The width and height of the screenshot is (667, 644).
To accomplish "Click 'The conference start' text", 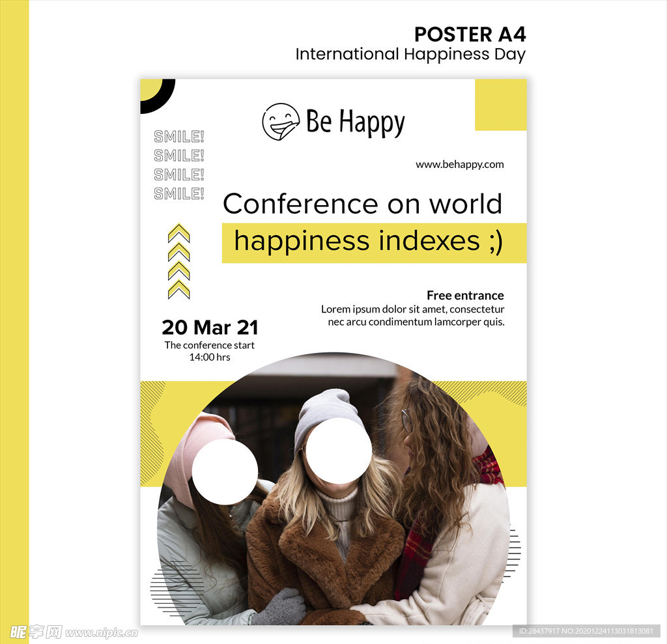I will [209, 345].
